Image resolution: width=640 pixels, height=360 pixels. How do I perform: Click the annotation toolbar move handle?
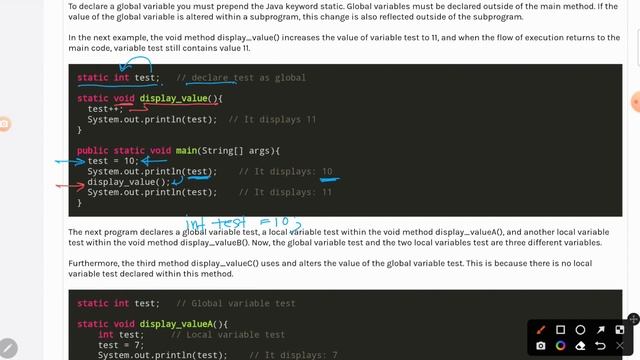pyautogui.click(x=633, y=319)
